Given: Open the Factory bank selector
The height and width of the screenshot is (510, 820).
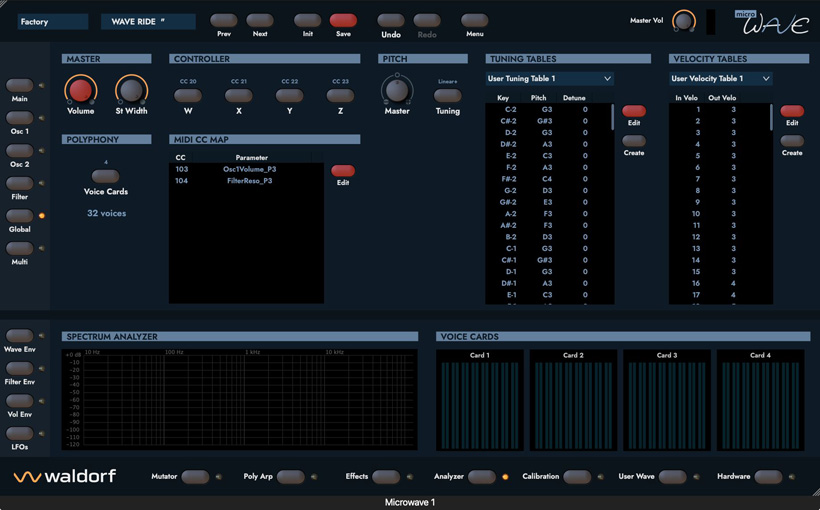Looking at the screenshot, I should pos(53,21).
